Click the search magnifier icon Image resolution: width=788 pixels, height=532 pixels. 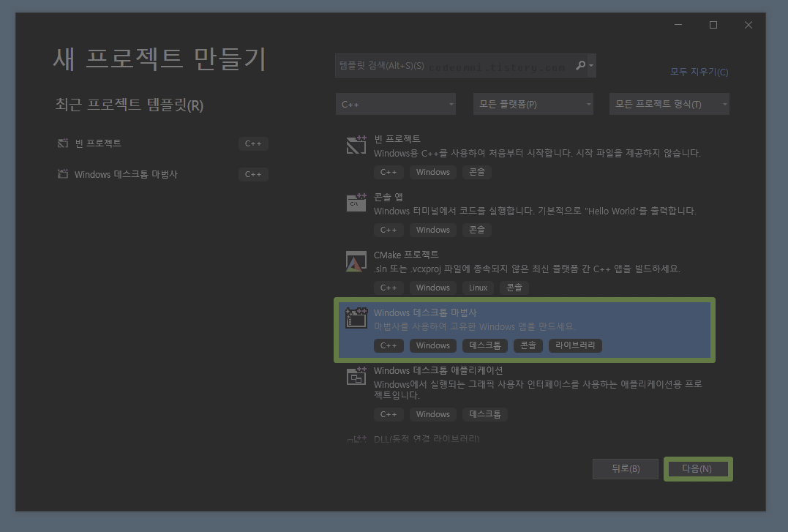pos(580,65)
